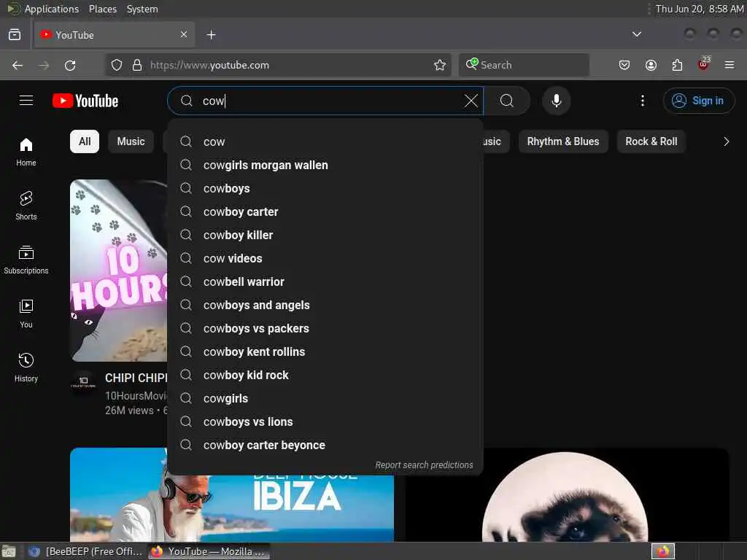Switch to BeeBEEP taskbar window
747x560 pixels.
click(x=86, y=551)
